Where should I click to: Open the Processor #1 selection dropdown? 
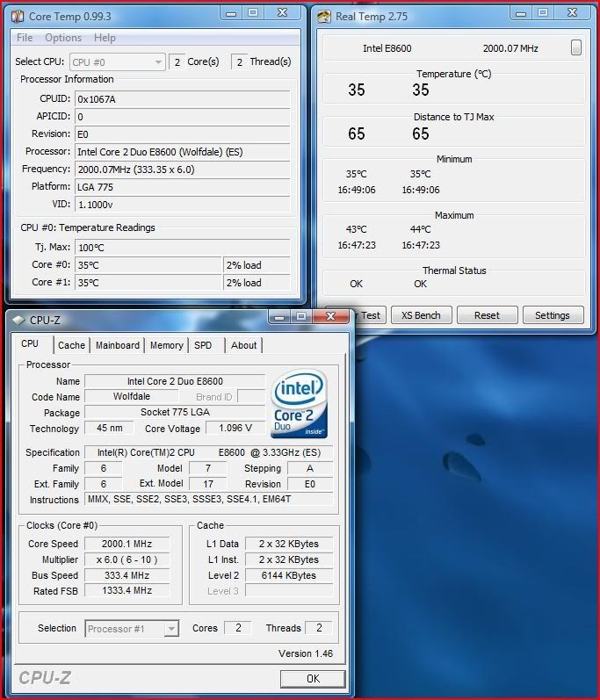tap(132, 629)
